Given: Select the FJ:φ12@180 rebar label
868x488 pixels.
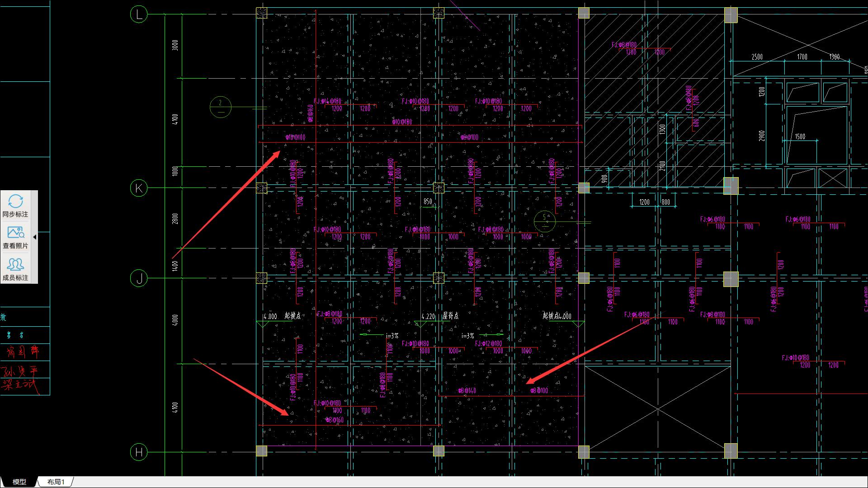Looking at the screenshot, I should [x=488, y=344].
